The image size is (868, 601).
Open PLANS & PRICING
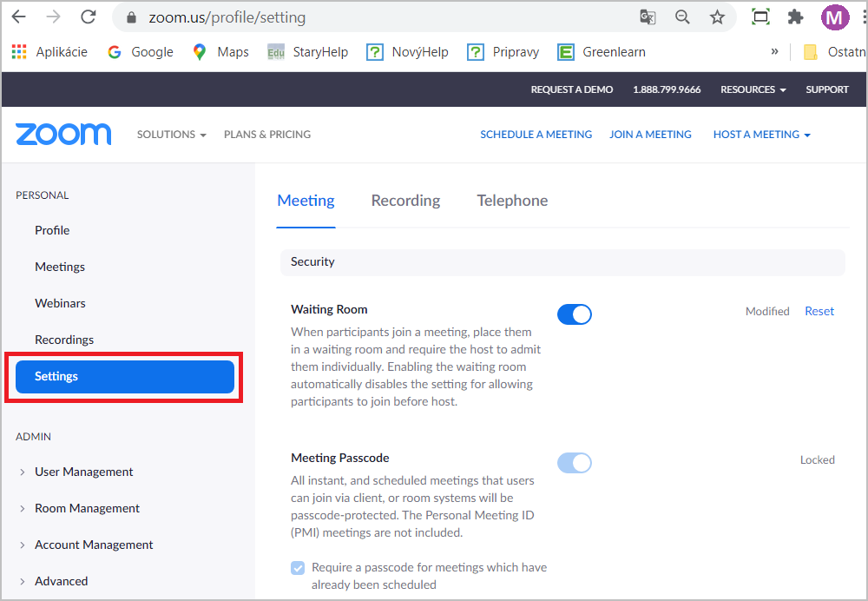click(x=267, y=135)
